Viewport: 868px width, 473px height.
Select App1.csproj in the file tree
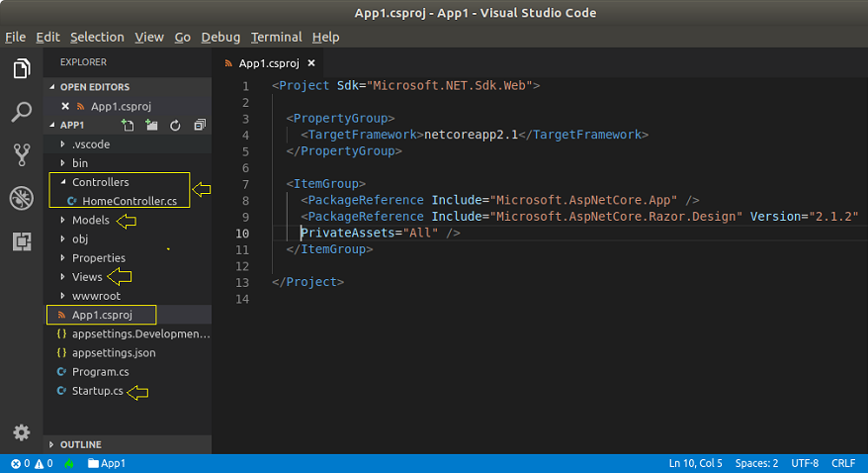[102, 315]
